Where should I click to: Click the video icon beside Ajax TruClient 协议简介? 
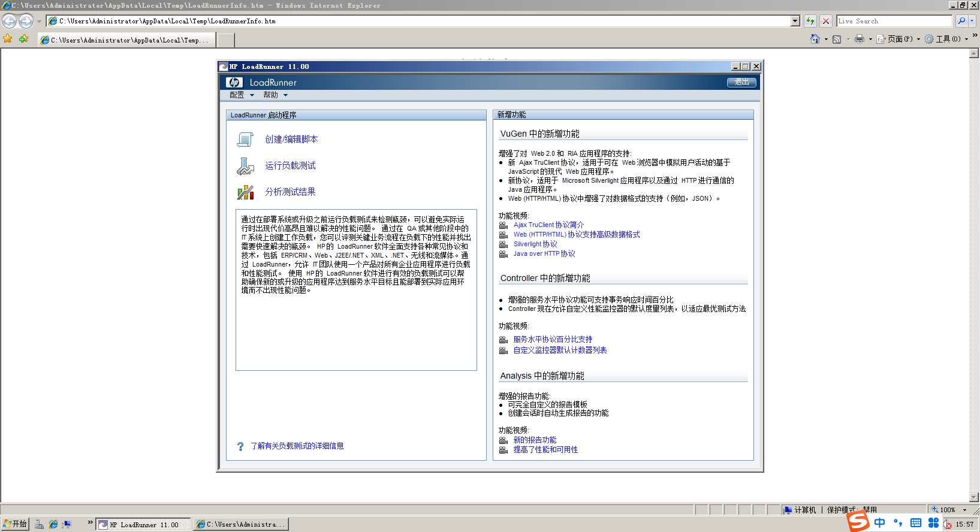[x=503, y=225]
